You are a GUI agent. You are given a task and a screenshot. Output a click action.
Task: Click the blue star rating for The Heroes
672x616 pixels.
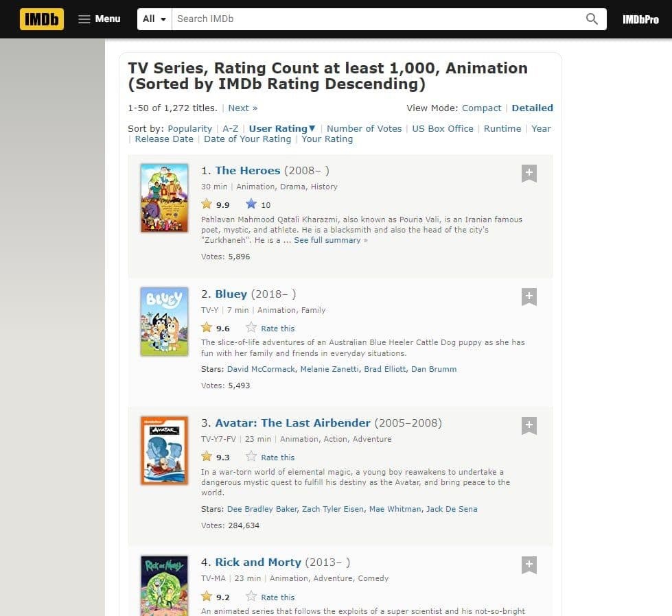(251, 204)
